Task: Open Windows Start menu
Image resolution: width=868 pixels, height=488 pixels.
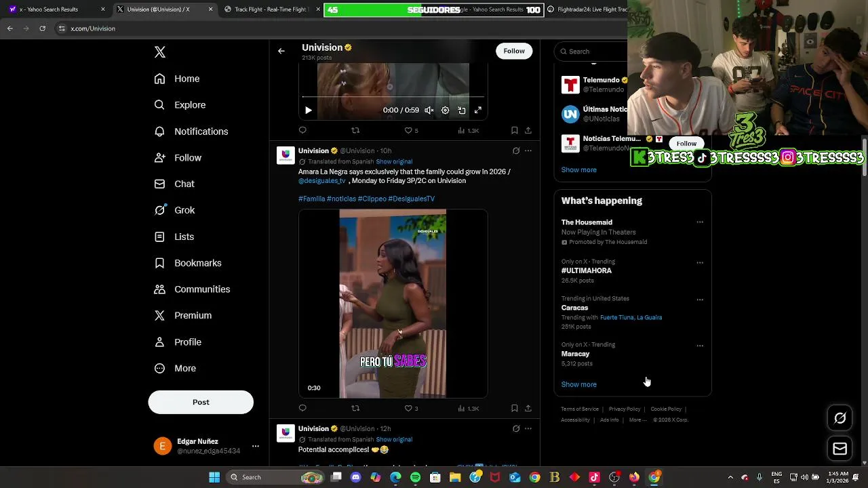Action: click(x=214, y=477)
